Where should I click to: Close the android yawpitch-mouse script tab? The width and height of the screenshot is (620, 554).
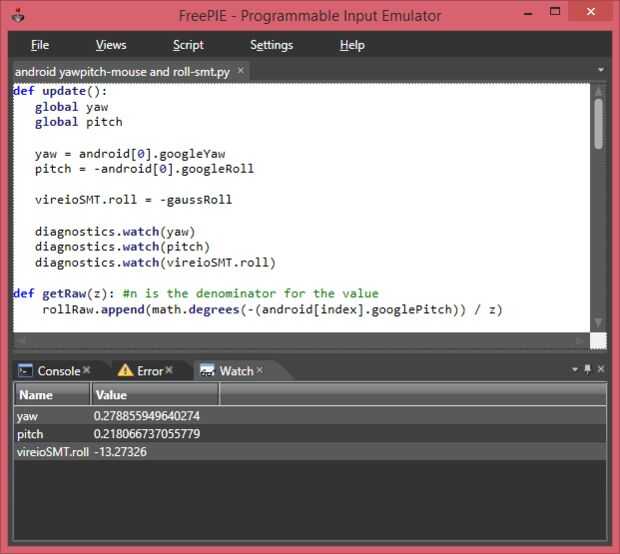pos(240,70)
